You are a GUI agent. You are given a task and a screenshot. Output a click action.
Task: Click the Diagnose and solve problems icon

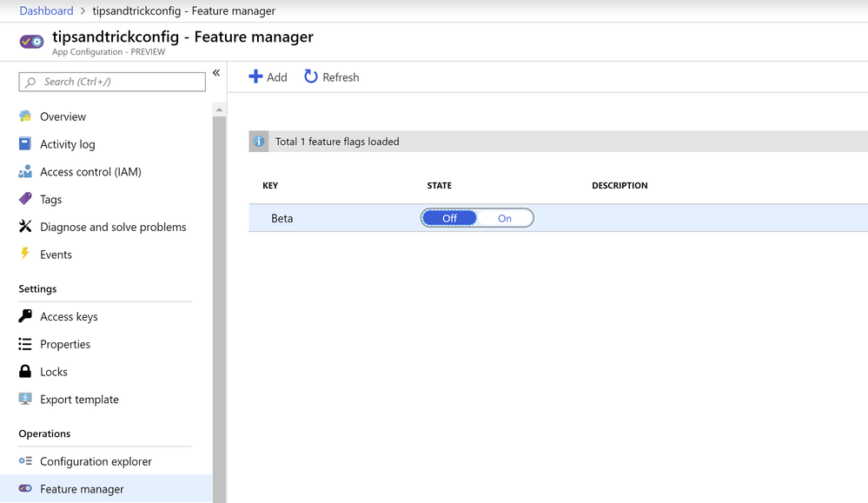point(25,227)
